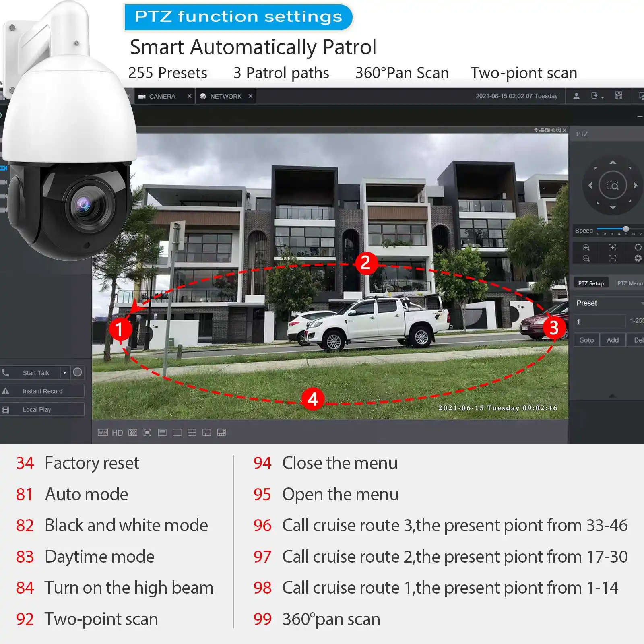
Task: Tilt the camera down with the PTZ arrow
Action: tap(613, 208)
